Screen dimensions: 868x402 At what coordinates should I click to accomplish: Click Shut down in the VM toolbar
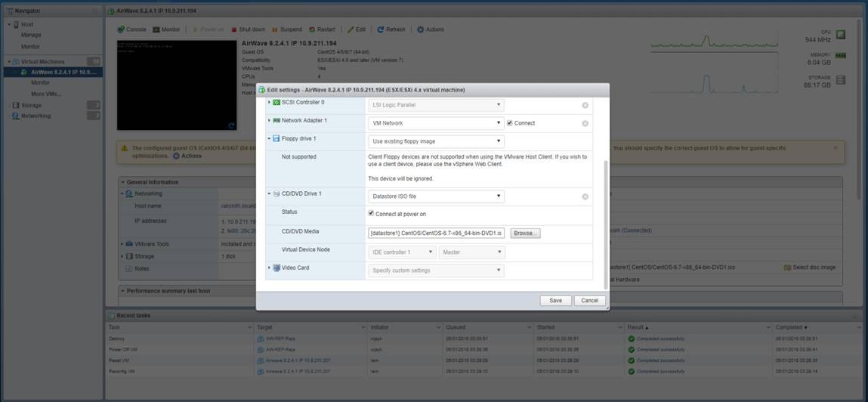coord(248,29)
